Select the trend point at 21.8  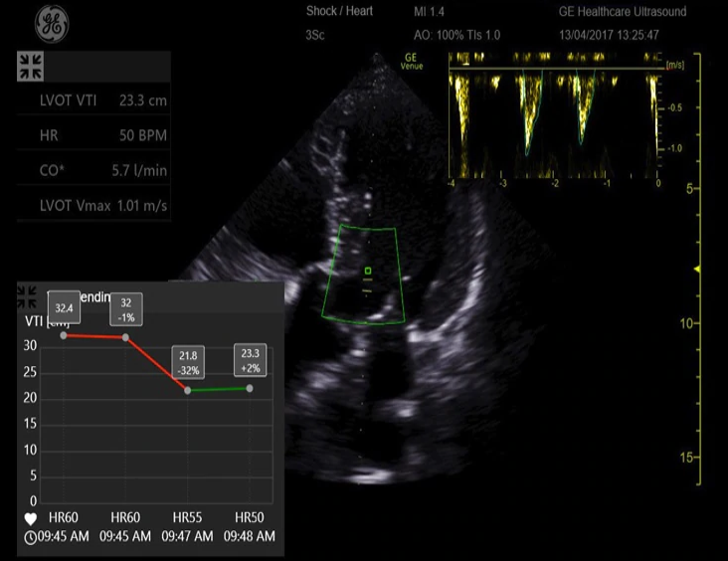coord(188,391)
